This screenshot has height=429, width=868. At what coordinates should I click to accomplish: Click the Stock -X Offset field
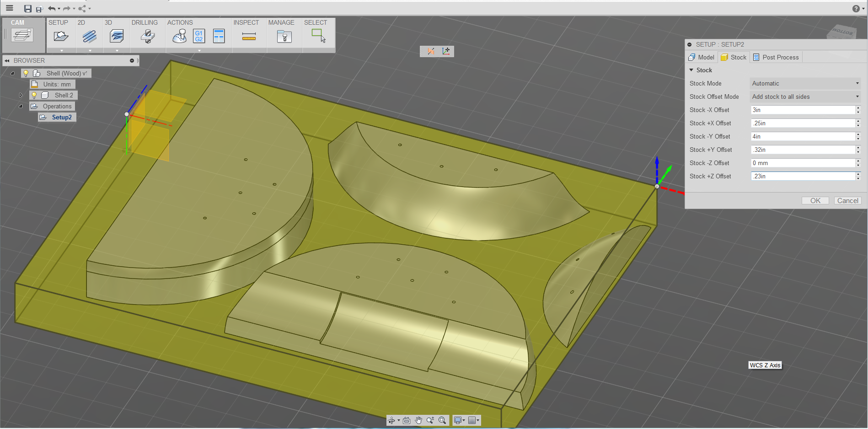tap(803, 110)
